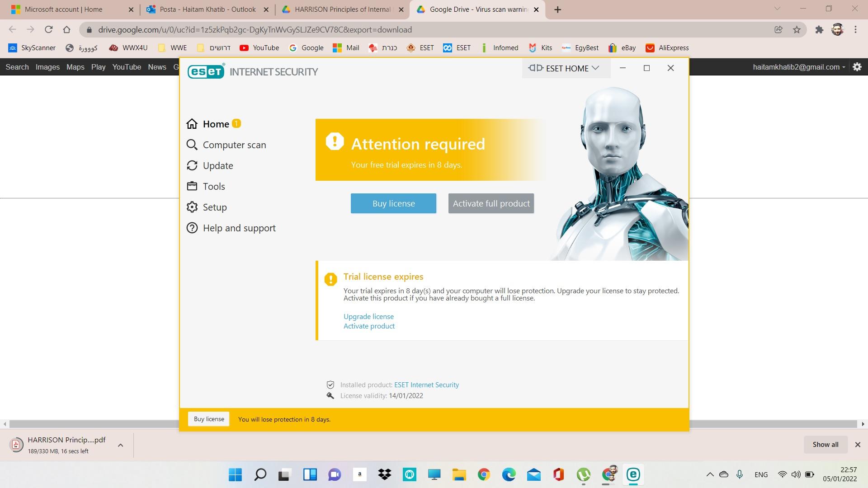Click Images in Google top bar
The height and width of the screenshot is (488, 868).
pos(47,67)
